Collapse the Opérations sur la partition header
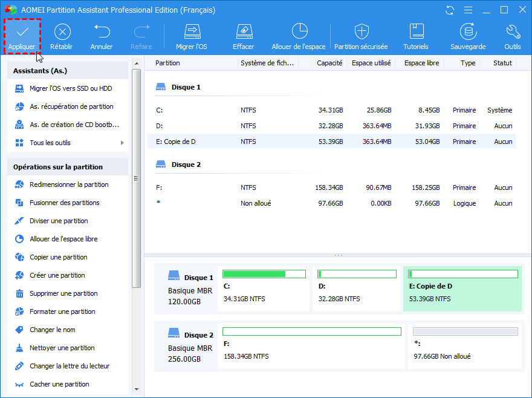 coord(68,167)
